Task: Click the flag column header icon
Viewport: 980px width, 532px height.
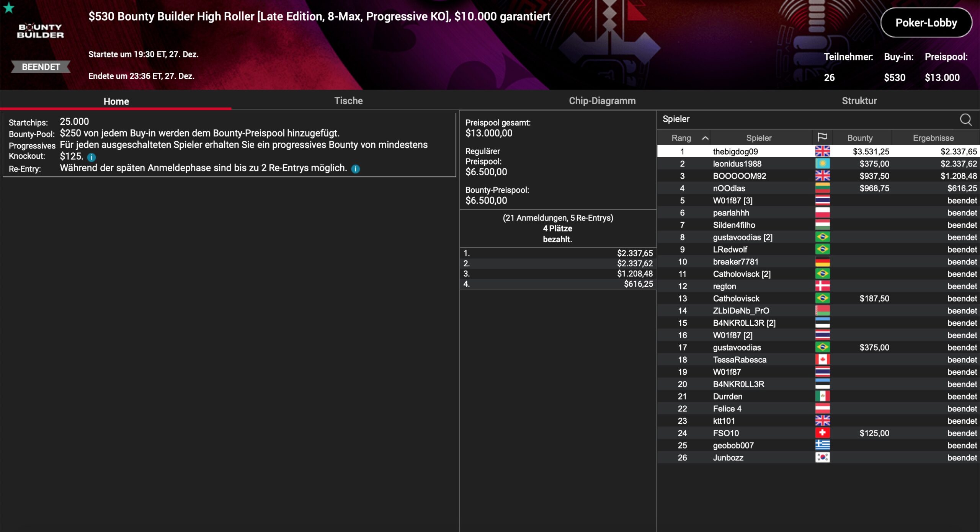Action: pos(822,137)
